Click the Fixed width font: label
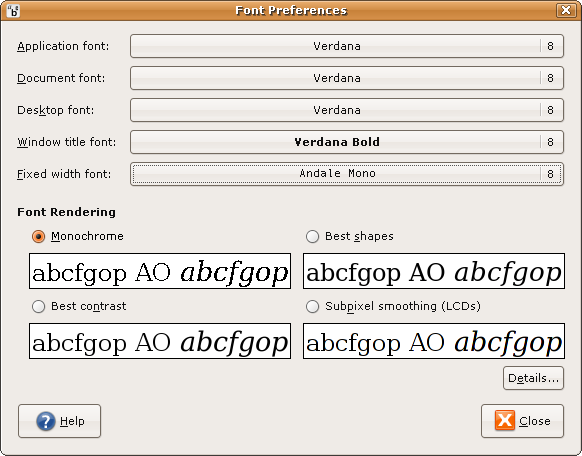This screenshot has width=582, height=456. click(64, 174)
